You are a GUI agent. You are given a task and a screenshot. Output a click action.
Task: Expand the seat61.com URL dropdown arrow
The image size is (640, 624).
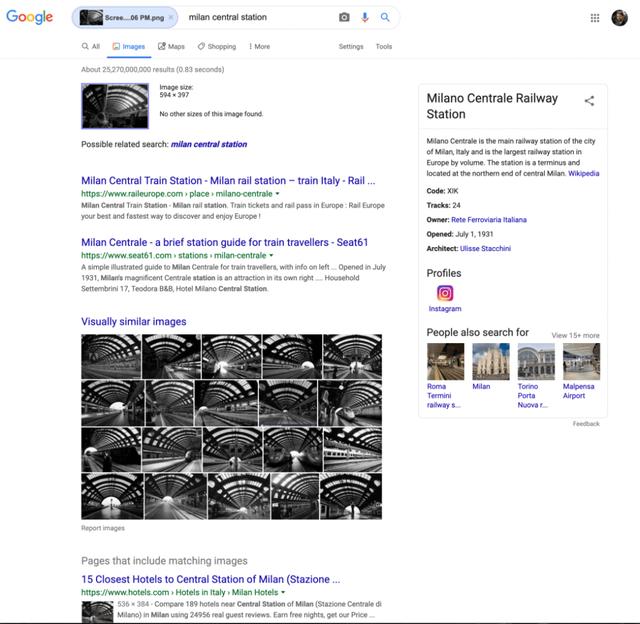(x=271, y=256)
